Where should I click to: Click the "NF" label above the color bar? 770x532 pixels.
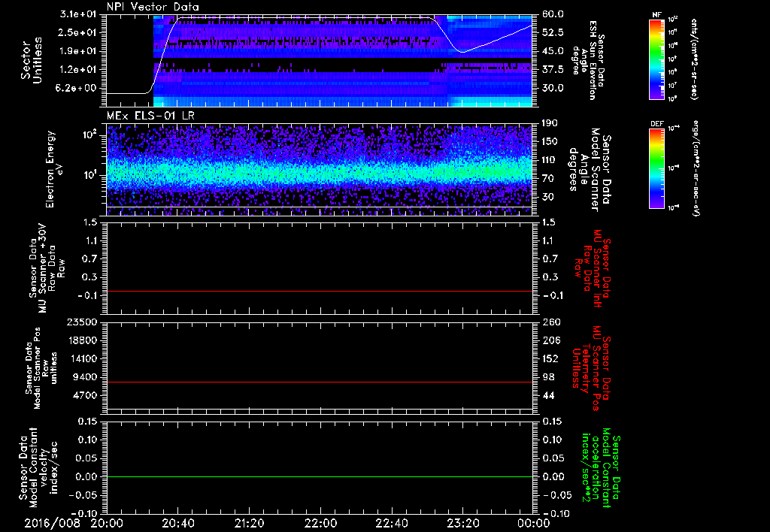656,15
